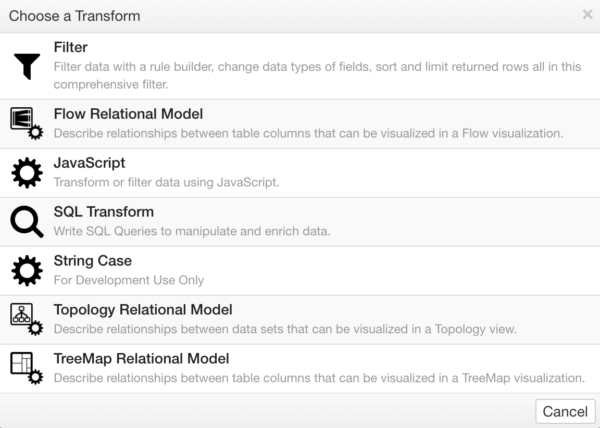Pick the Topology Relational Model title
600x428 pixels.
click(143, 310)
